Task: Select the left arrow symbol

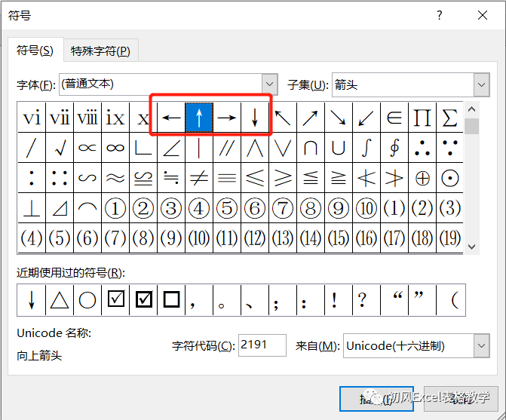Action: point(171,118)
